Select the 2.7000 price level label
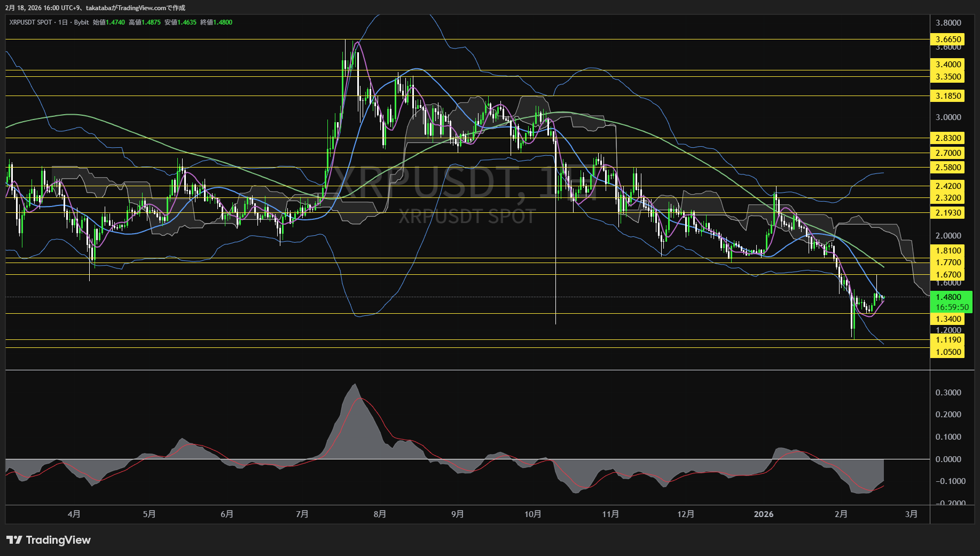 947,153
